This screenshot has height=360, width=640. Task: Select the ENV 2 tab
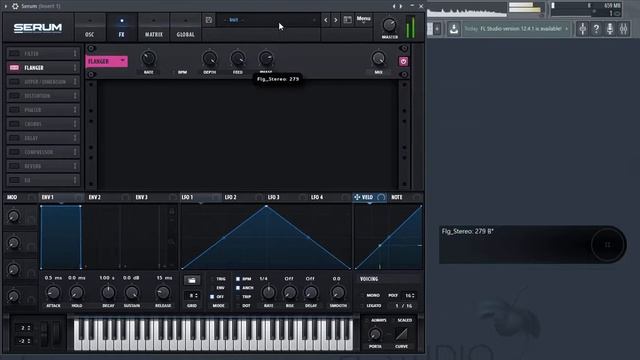pyautogui.click(x=95, y=197)
